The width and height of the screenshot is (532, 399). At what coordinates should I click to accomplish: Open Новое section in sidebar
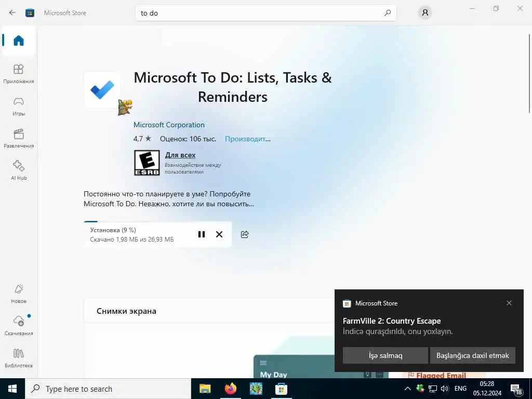pos(19,294)
